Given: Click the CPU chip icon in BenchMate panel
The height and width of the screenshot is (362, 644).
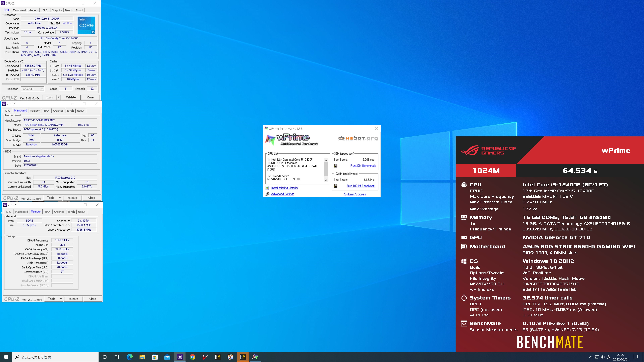Looking at the screenshot, I should (464, 185).
